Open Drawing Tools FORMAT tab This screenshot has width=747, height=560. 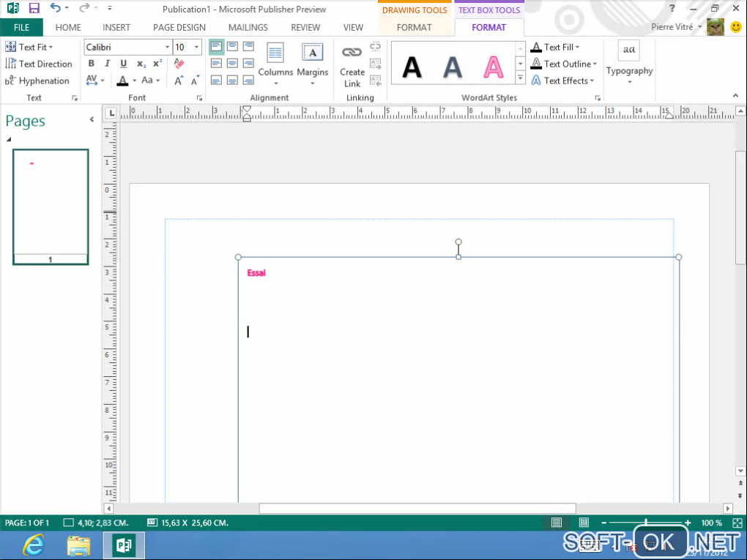coord(414,28)
